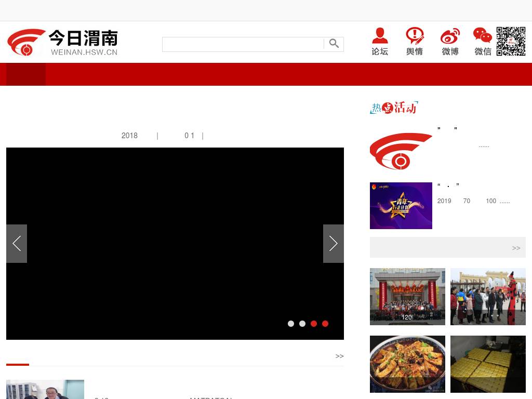Show next slide in the carousel
Screen dimensions: 532x399
pos(333,244)
